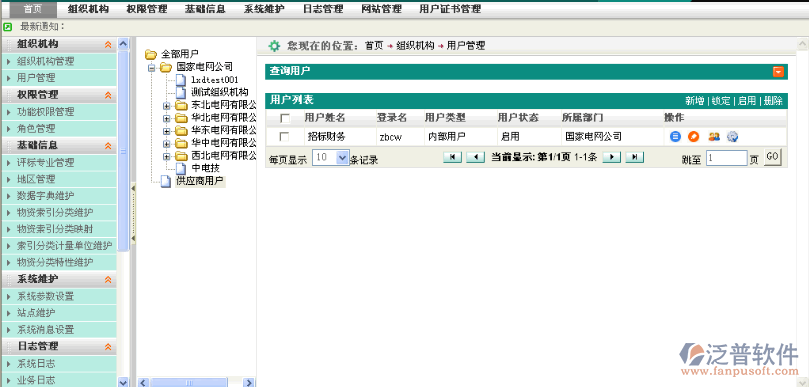Image resolution: width=809 pixels, height=387 pixels.
Task: Go to the next page with the arrow
Action: pos(611,157)
